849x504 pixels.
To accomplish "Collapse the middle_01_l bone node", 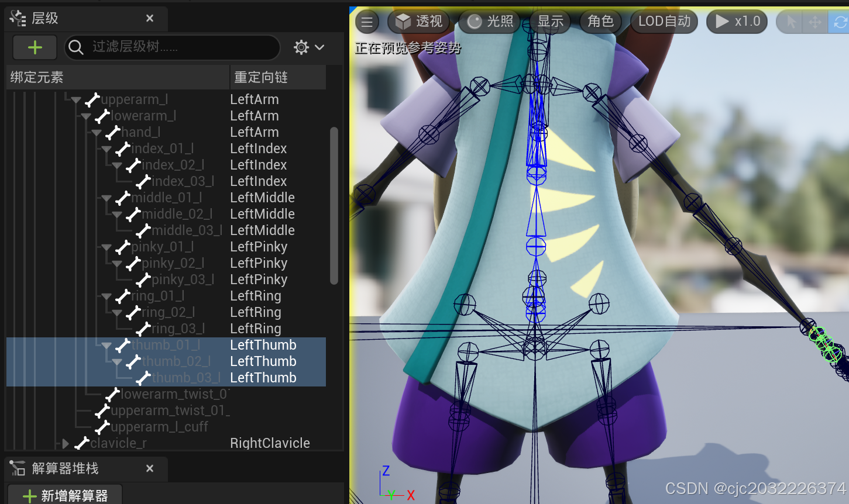I will pos(106,198).
